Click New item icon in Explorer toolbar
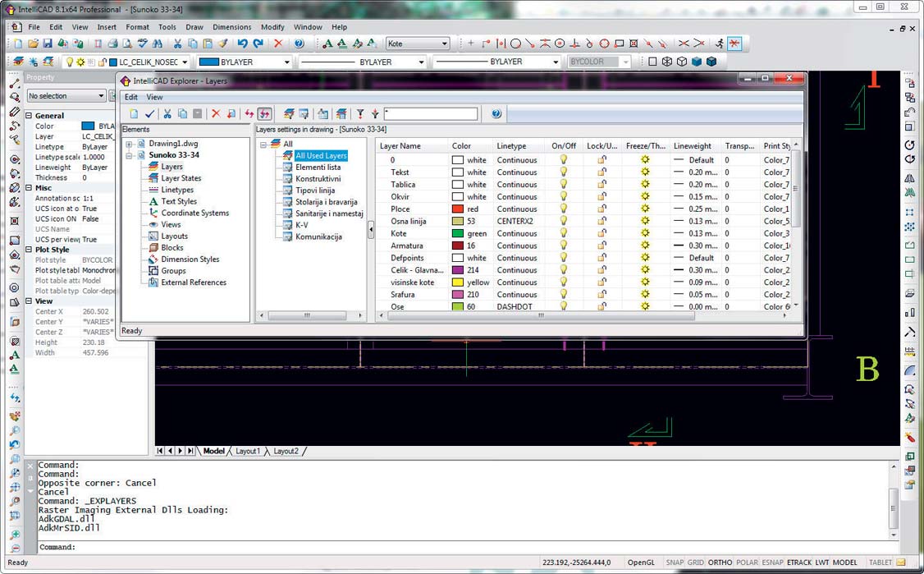The image size is (924, 574). pyautogui.click(x=135, y=114)
